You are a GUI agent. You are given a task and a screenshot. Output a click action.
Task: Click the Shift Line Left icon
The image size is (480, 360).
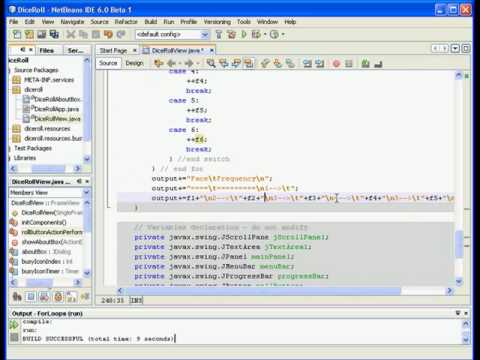(x=307, y=63)
